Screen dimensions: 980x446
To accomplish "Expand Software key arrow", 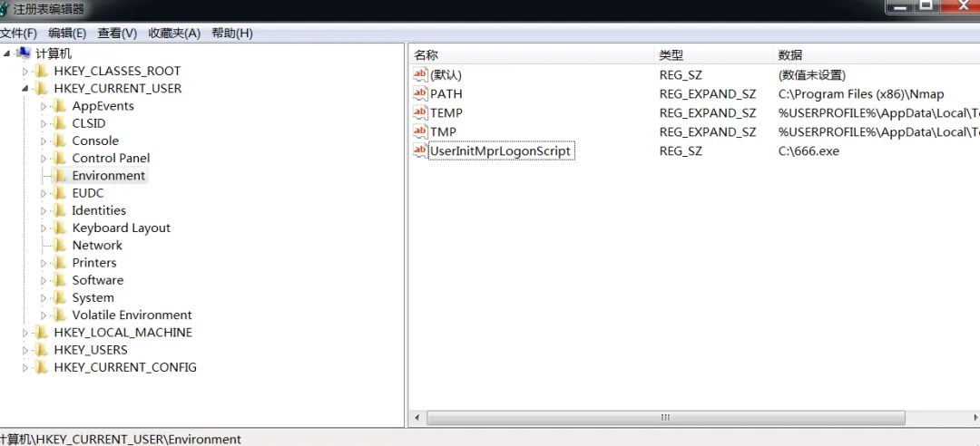I will [x=44, y=280].
